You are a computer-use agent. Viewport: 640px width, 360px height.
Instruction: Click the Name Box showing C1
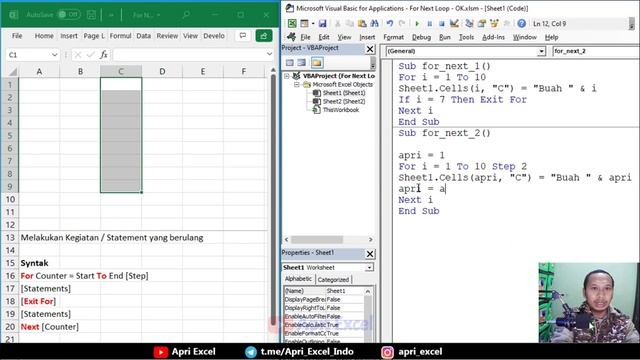click(28, 55)
